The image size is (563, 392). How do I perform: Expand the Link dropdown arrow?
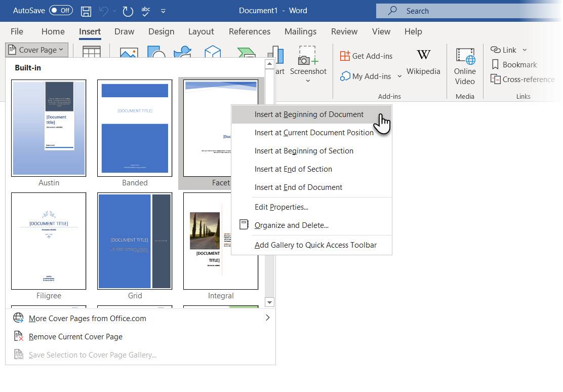(x=525, y=50)
